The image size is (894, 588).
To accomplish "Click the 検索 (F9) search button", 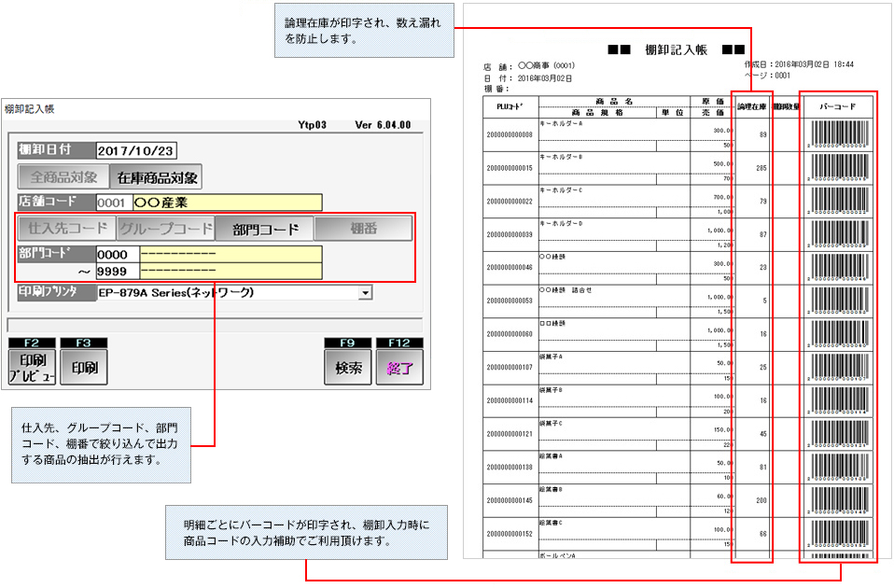I will pyautogui.click(x=347, y=367).
